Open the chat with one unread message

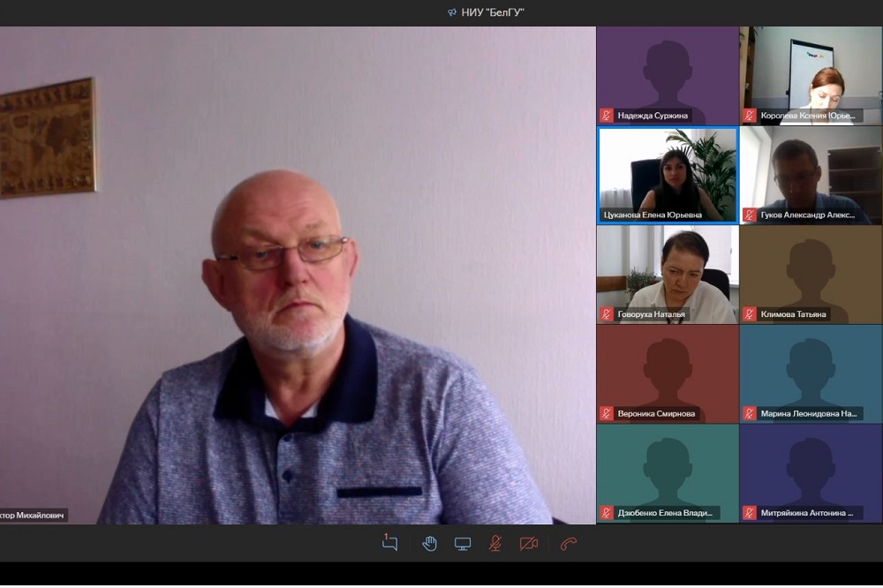click(x=390, y=543)
